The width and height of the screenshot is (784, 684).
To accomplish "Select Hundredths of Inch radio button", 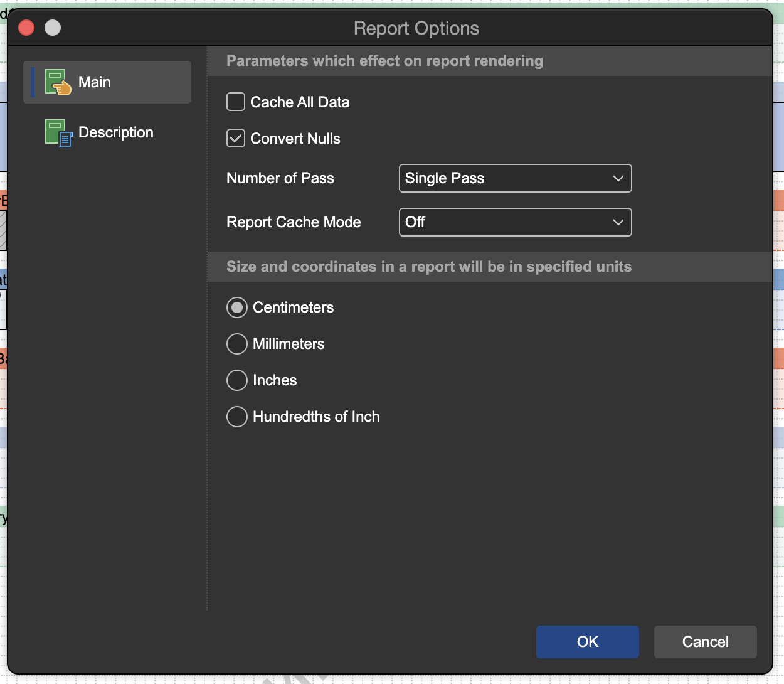I will click(237, 417).
